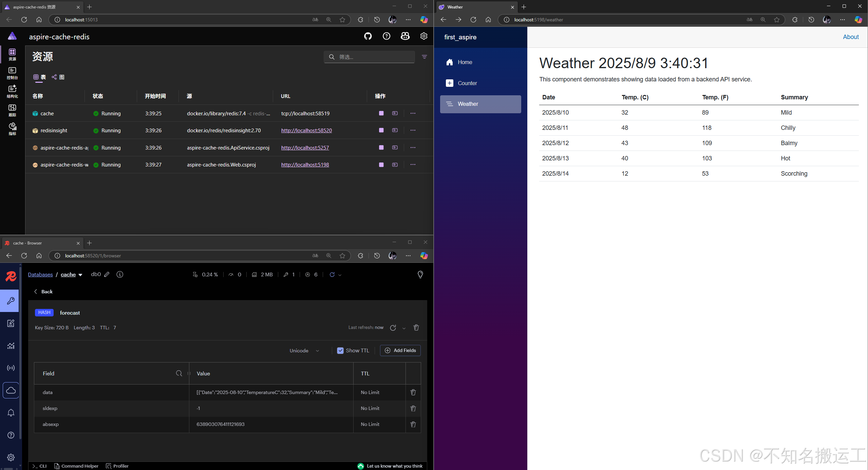
Task: Search fields using the Field column magnifier
Action: (x=179, y=373)
